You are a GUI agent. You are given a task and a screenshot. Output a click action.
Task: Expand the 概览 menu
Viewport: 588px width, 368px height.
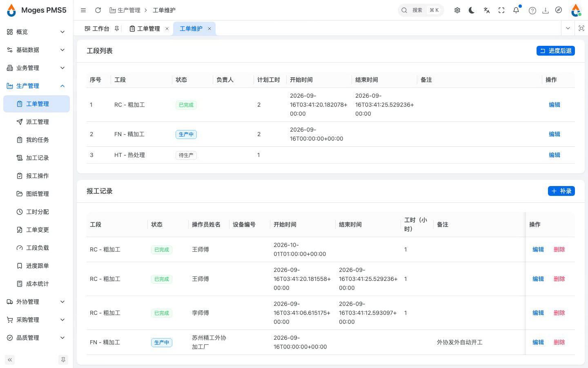36,32
